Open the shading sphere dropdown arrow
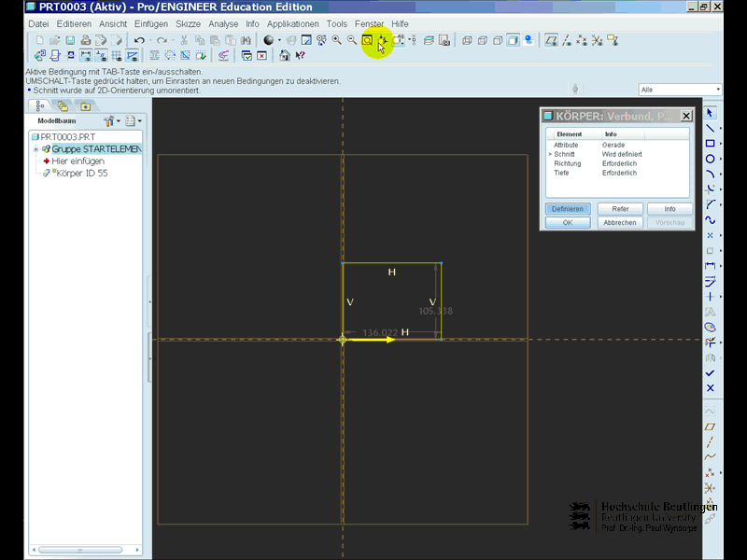The width and height of the screenshot is (747, 560). 279,40
